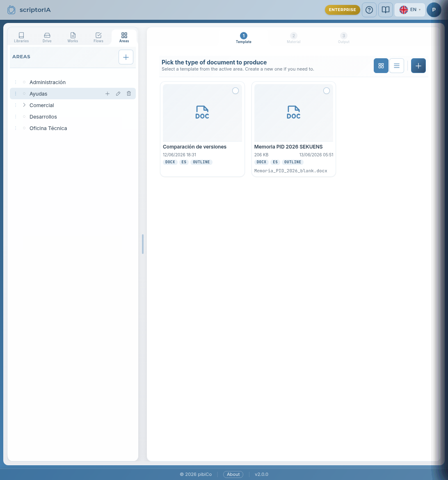This screenshot has width=448, height=480.
Task: Create a new template with the blue plus button
Action: 418,66
